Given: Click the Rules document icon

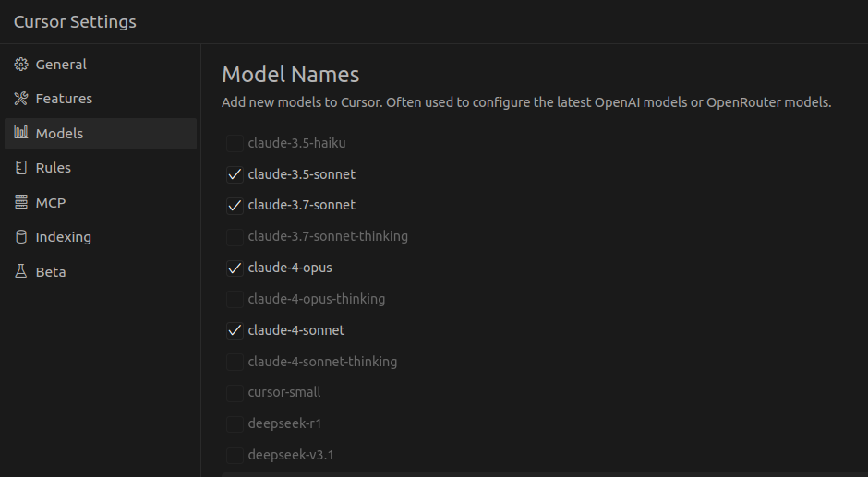Looking at the screenshot, I should point(21,168).
